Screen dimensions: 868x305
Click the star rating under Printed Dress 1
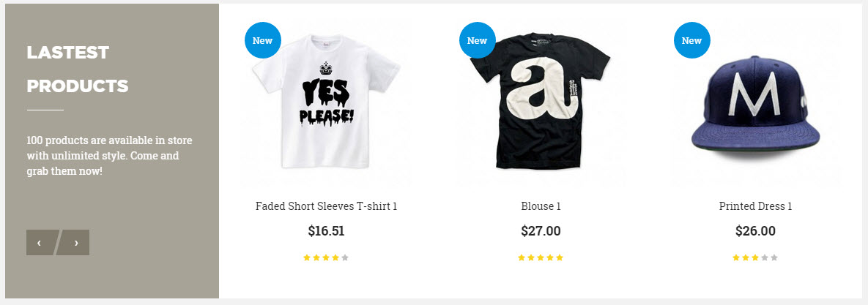(x=755, y=257)
